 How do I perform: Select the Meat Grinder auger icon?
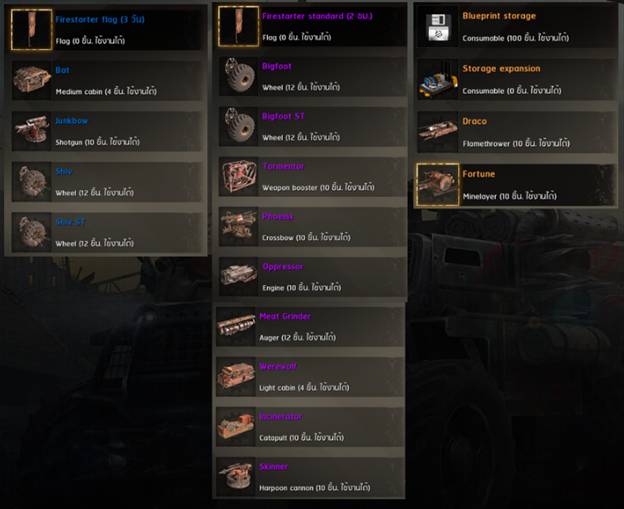[236, 326]
